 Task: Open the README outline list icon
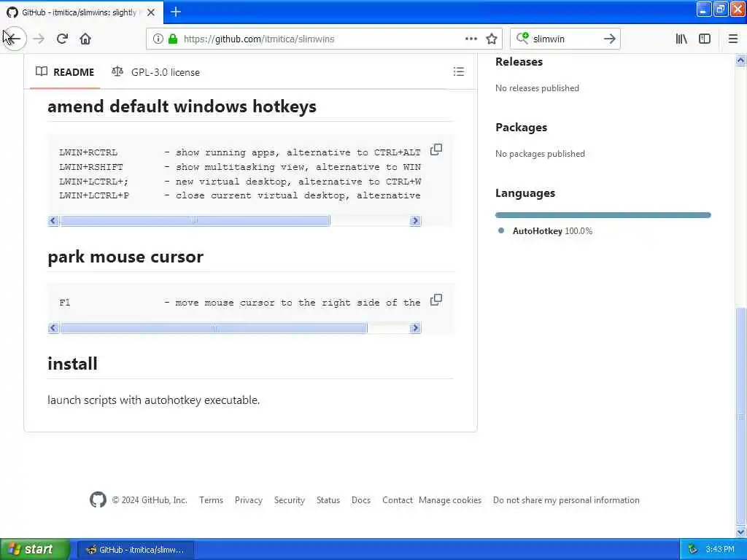point(459,72)
